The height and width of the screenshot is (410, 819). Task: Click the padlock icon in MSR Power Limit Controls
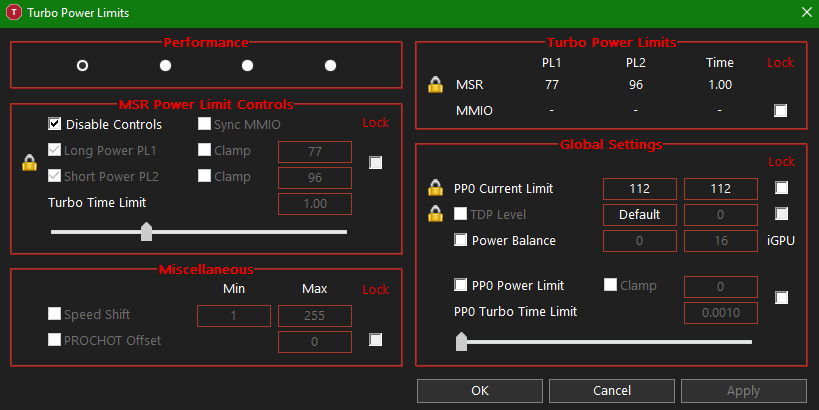(x=29, y=162)
